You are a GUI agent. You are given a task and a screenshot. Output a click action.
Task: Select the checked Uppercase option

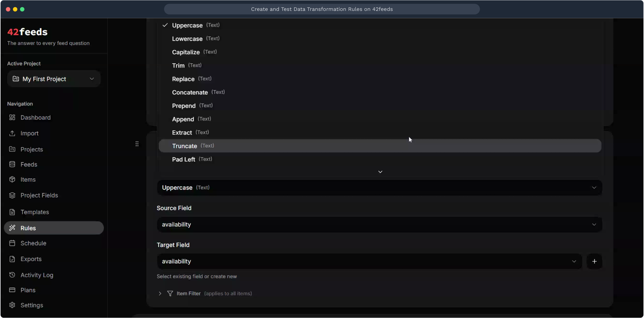[x=187, y=25]
